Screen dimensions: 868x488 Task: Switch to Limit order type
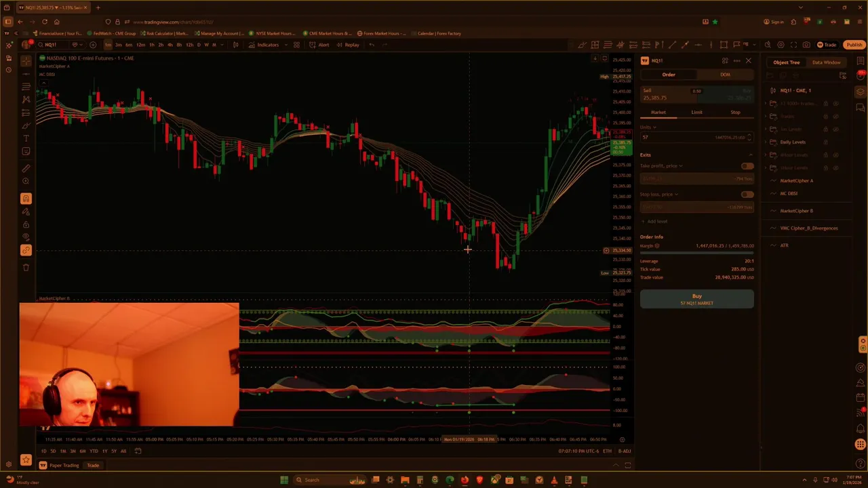tap(696, 113)
